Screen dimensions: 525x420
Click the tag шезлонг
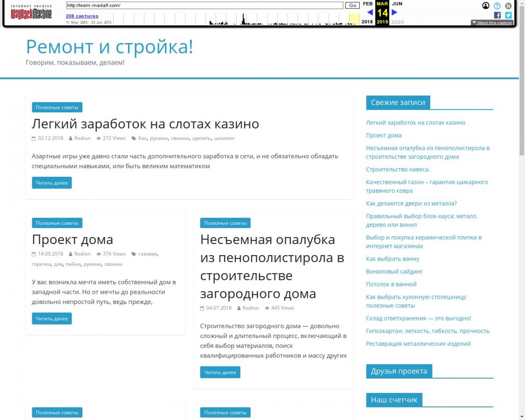click(x=224, y=138)
